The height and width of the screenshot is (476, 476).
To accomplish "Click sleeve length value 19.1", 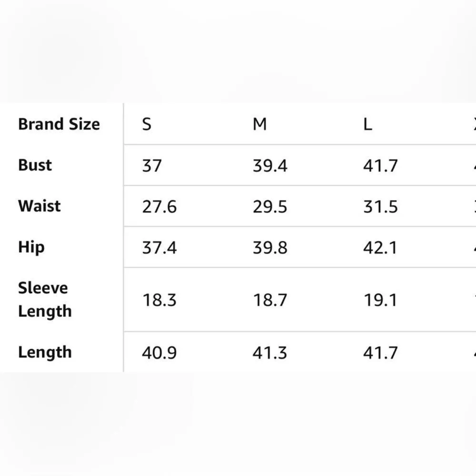I will click(x=380, y=300).
